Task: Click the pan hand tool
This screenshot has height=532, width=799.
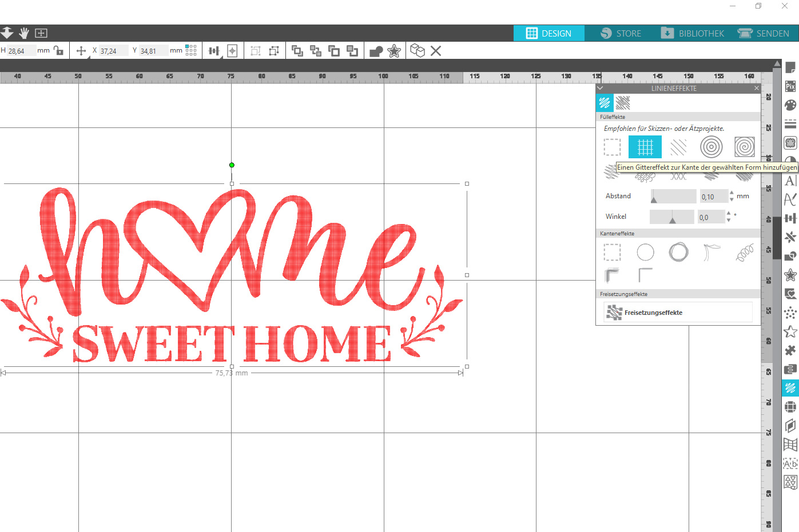Action: (x=24, y=33)
